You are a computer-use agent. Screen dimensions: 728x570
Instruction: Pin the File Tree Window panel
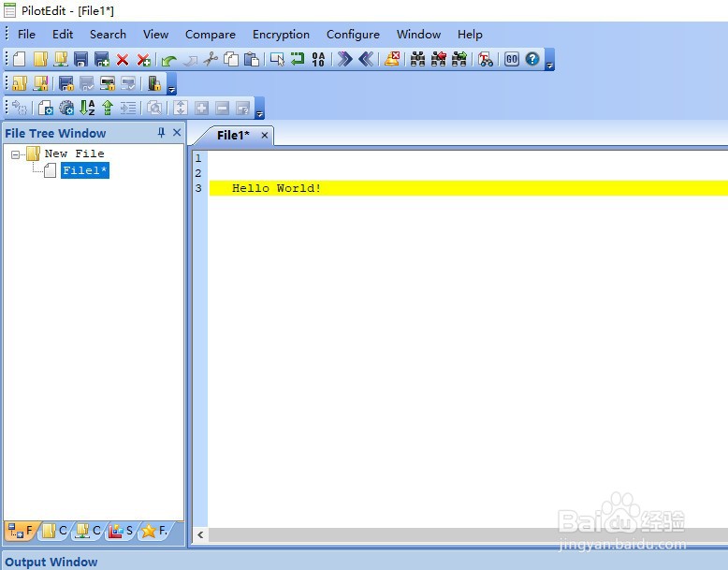click(161, 133)
